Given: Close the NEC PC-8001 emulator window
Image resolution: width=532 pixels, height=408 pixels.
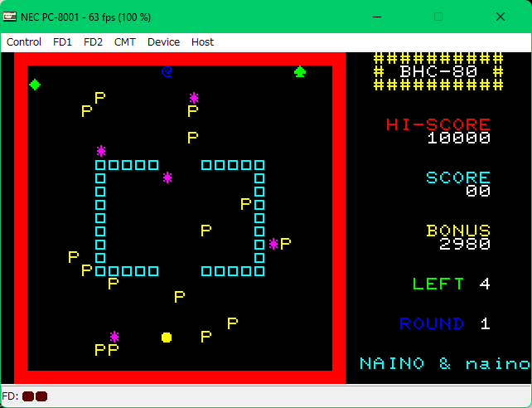Looking at the screenshot, I should 501,16.
